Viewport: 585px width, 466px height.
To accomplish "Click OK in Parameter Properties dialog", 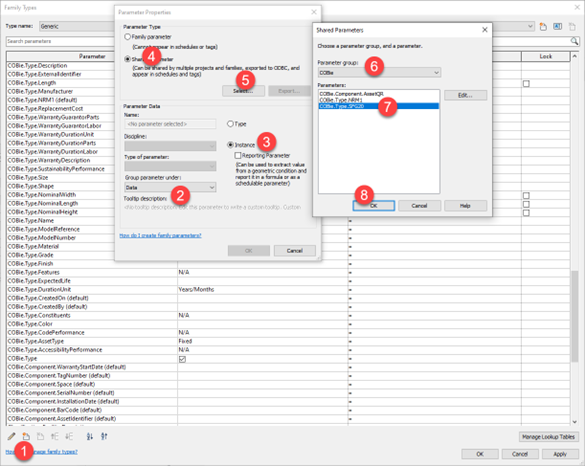I will pyautogui.click(x=249, y=250).
